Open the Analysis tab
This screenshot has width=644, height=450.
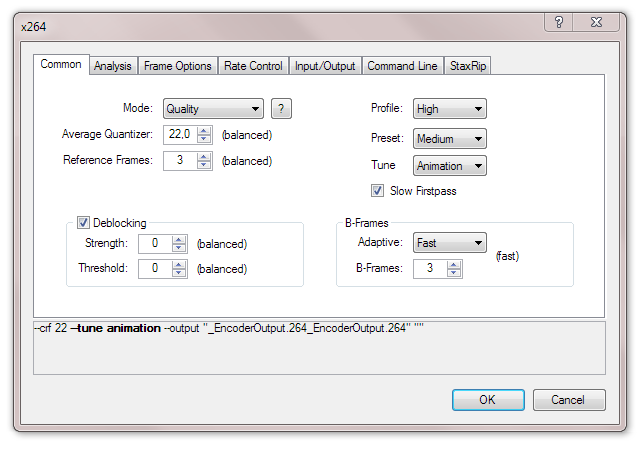coord(113,66)
